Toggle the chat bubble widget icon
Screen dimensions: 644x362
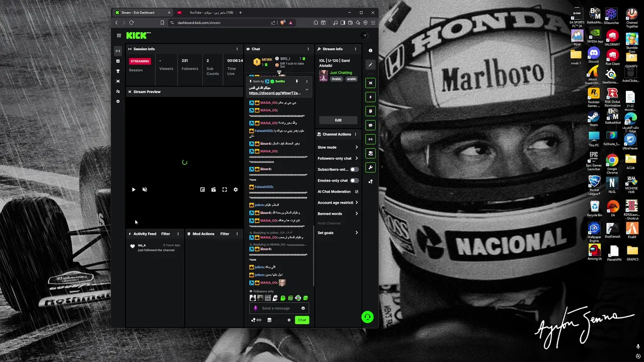tap(370, 125)
